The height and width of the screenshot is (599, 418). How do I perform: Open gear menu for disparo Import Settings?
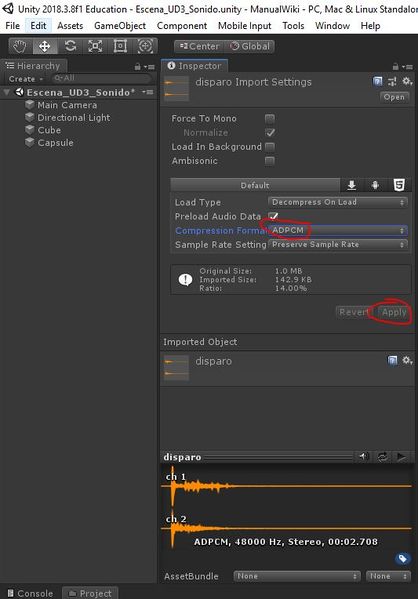tap(407, 81)
